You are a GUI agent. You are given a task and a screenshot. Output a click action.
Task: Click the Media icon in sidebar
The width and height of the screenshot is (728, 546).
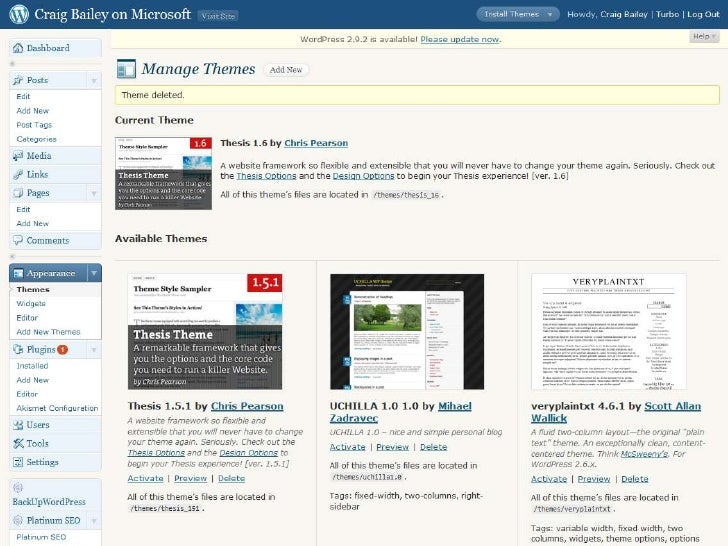click(x=18, y=156)
